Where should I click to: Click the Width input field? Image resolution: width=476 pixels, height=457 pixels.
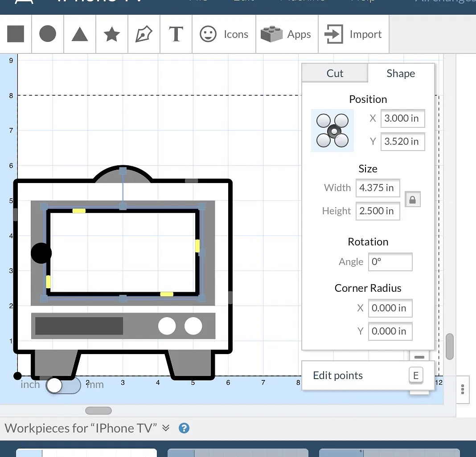[x=378, y=188]
